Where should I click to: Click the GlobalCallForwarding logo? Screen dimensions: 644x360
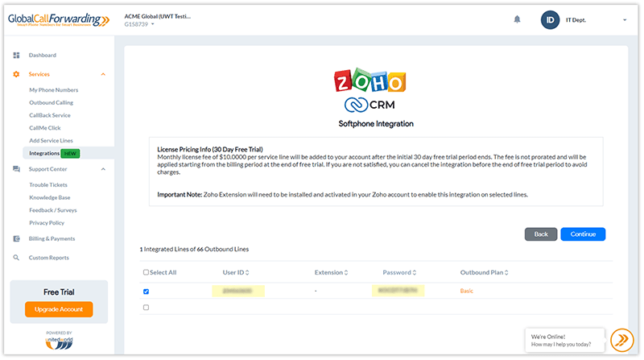pyautogui.click(x=59, y=19)
